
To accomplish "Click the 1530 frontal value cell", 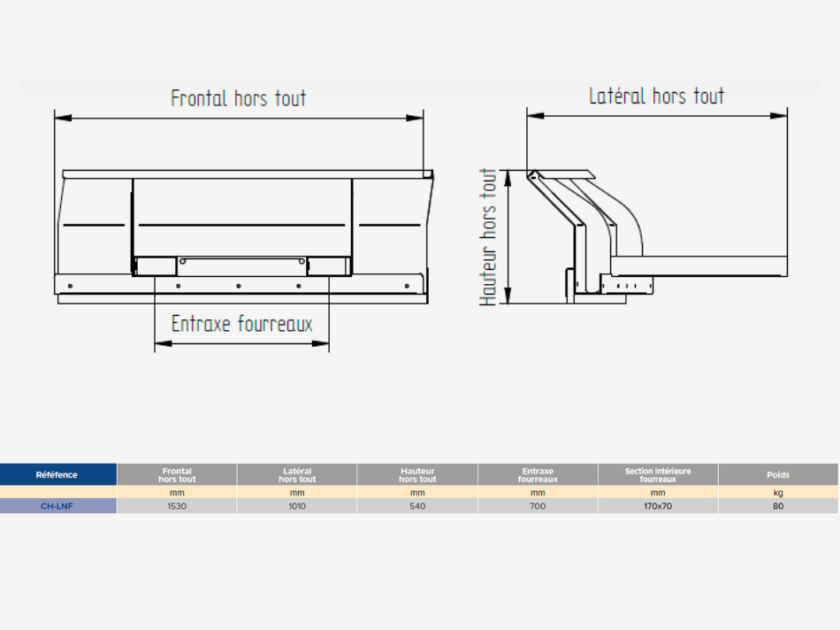I will pyautogui.click(x=177, y=506).
